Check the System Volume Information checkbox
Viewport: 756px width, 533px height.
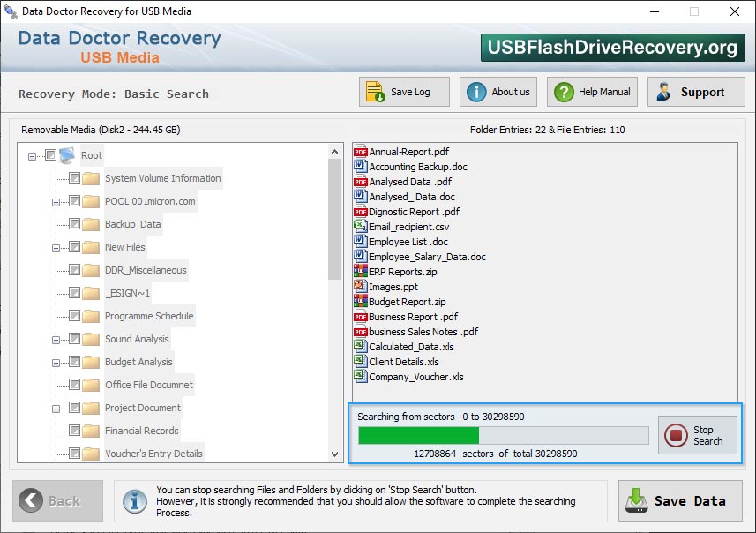(74, 178)
